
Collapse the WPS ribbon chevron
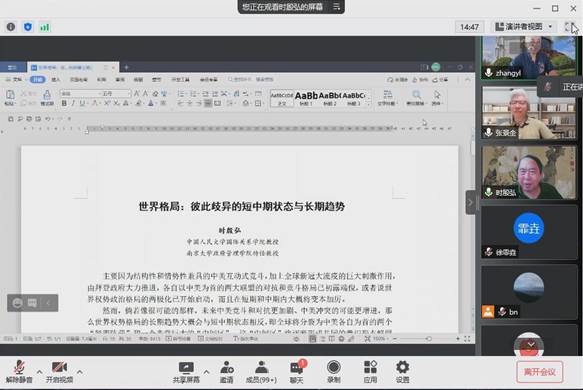click(x=467, y=80)
